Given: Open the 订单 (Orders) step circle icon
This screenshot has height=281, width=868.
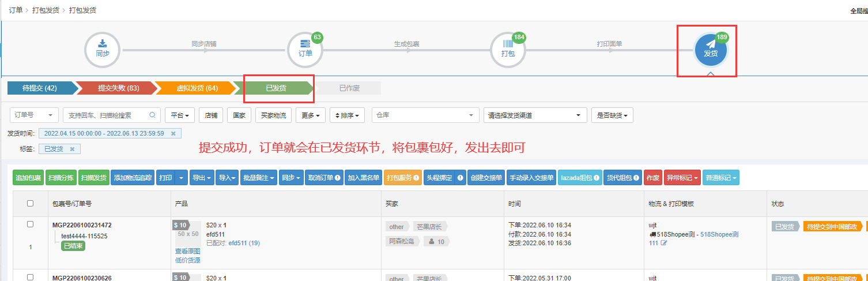Looking at the screenshot, I should tap(305, 50).
